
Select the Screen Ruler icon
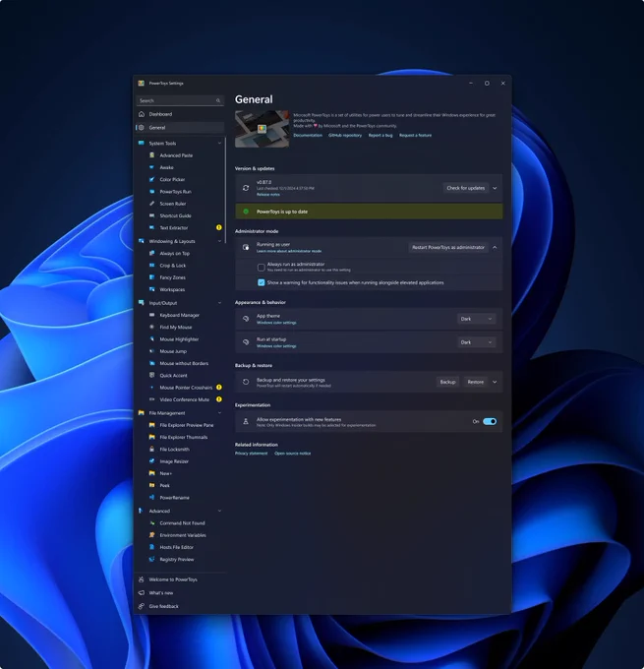151,204
